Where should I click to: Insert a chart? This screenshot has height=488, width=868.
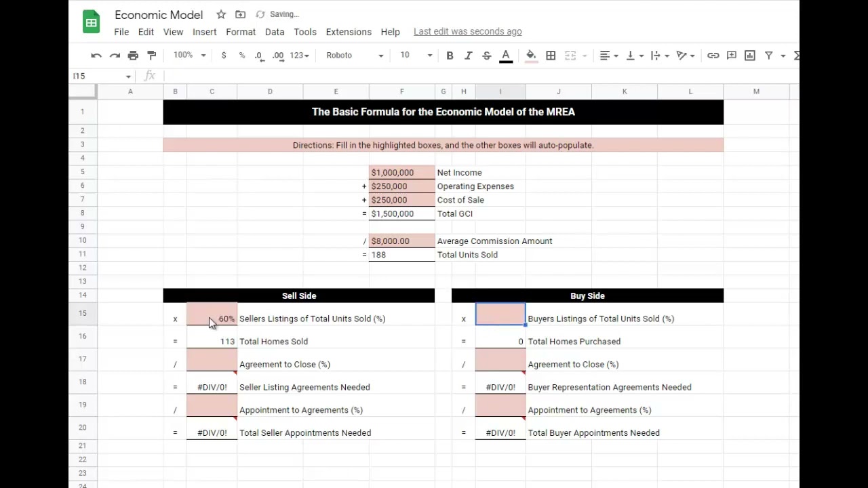pos(750,56)
